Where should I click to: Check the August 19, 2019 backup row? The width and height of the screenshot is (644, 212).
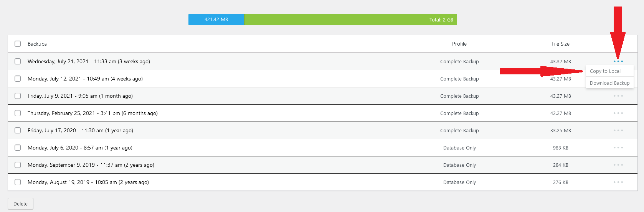[x=18, y=182]
